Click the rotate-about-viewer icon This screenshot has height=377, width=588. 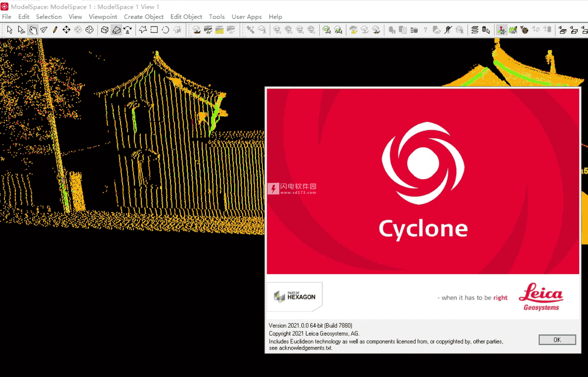128,30
